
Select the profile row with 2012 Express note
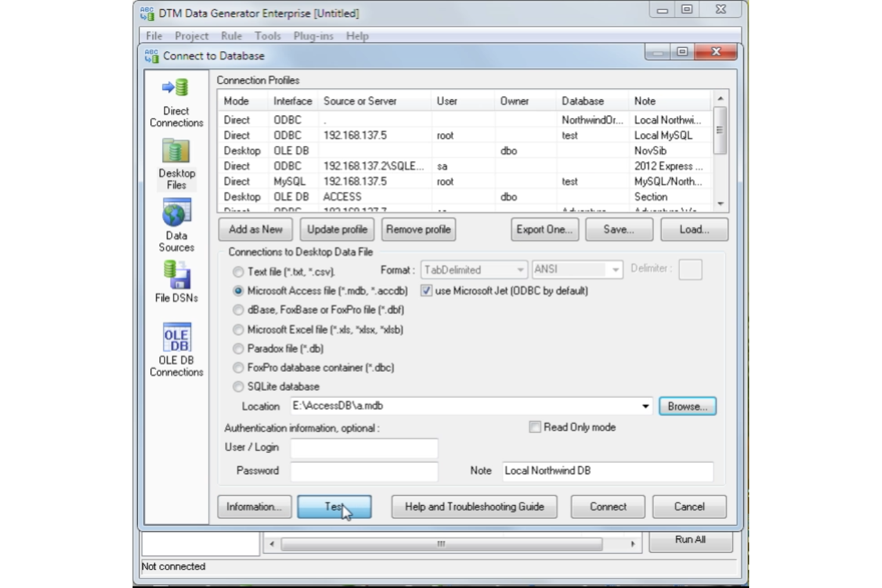tap(464, 166)
